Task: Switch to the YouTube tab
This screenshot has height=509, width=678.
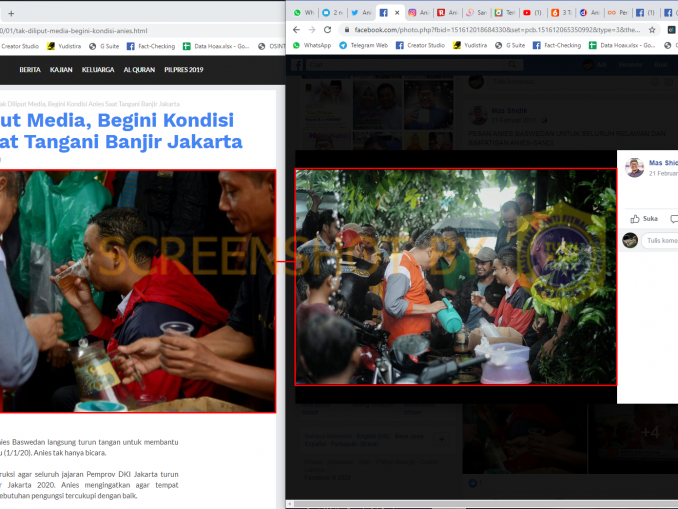Action: click(533, 13)
